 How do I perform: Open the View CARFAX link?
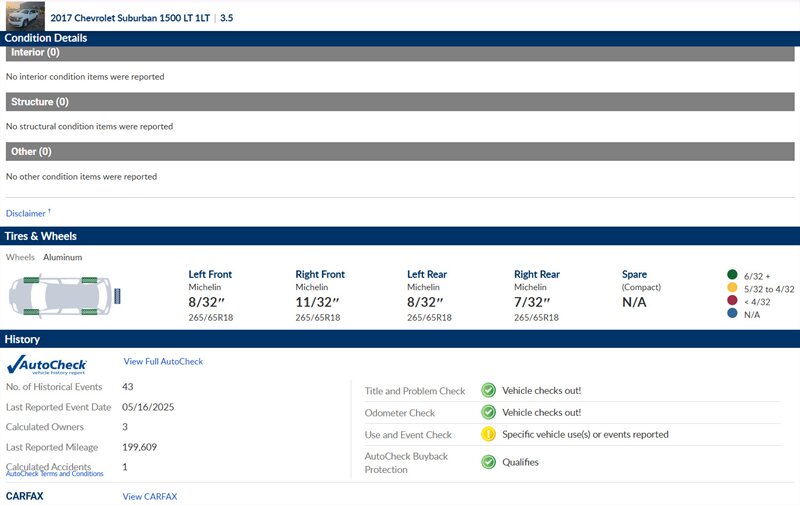149,496
